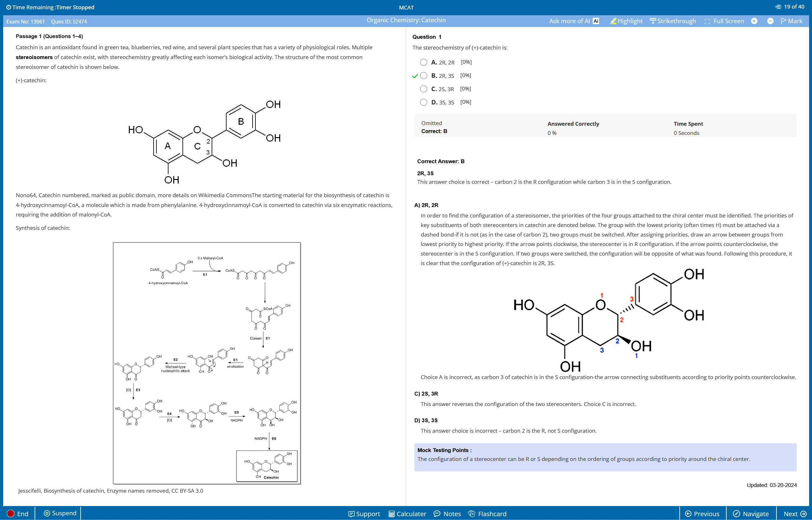
Task: Click the C) 2S, 3R explanation heading
Action: [x=426, y=394]
